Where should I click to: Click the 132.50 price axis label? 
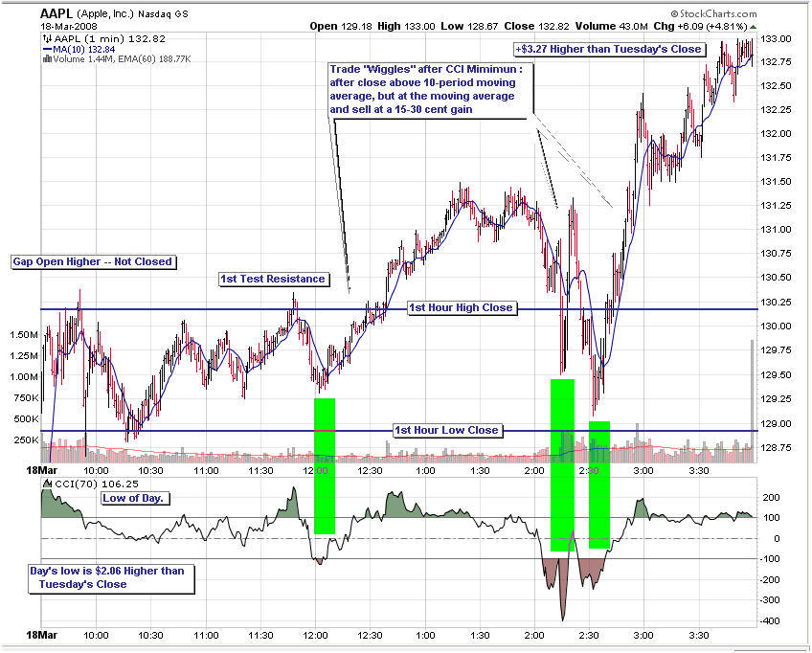[x=776, y=86]
